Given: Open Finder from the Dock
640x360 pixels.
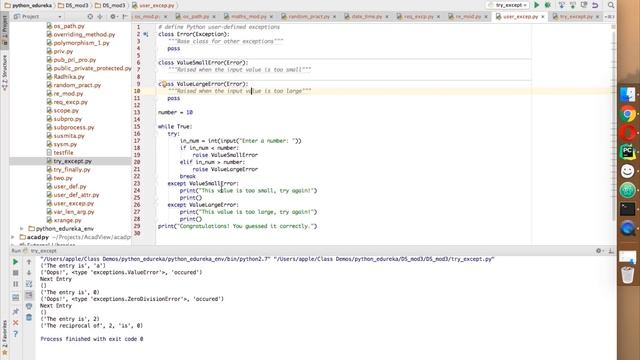Looking at the screenshot, I should tap(628, 94).
